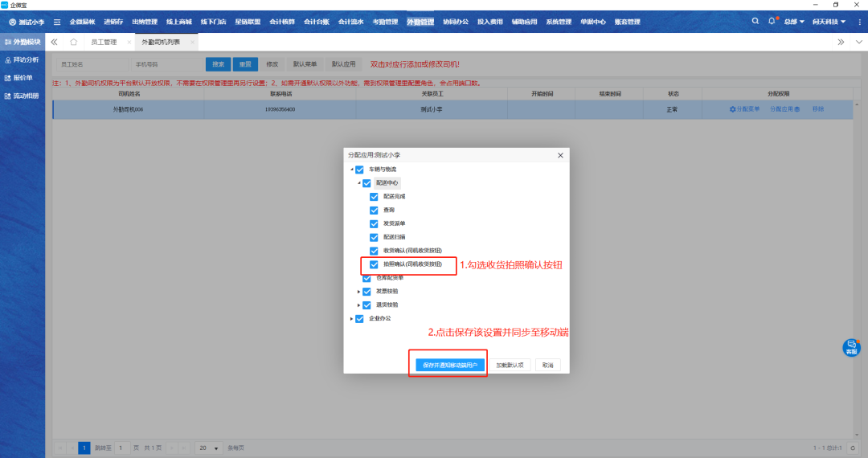Click the search magnifier icon in header
This screenshot has height=458, width=868.
click(755, 21)
